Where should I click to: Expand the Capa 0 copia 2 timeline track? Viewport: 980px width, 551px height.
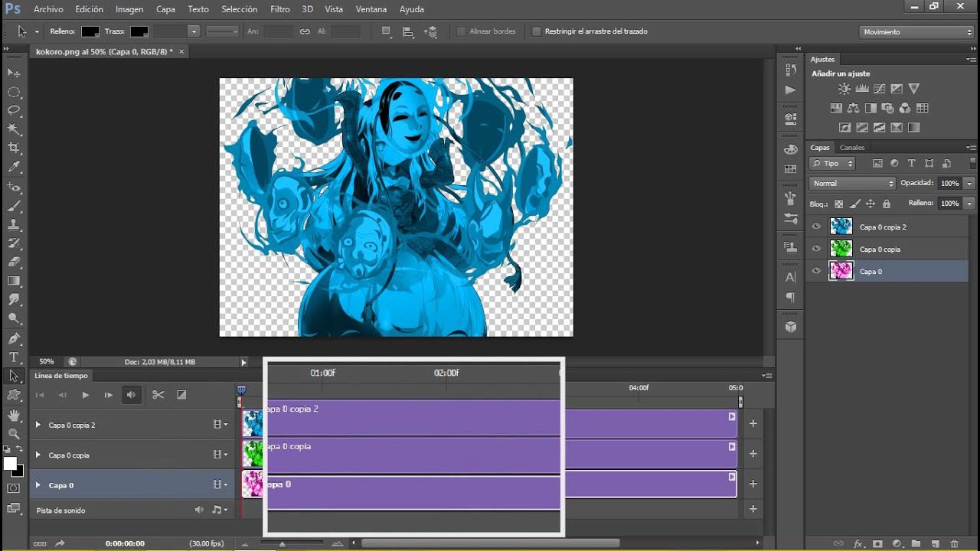38,425
